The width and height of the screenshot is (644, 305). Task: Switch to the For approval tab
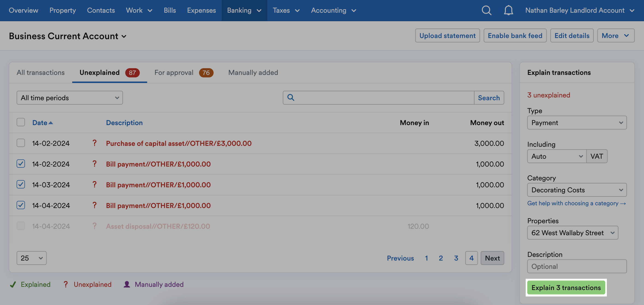[x=184, y=72]
